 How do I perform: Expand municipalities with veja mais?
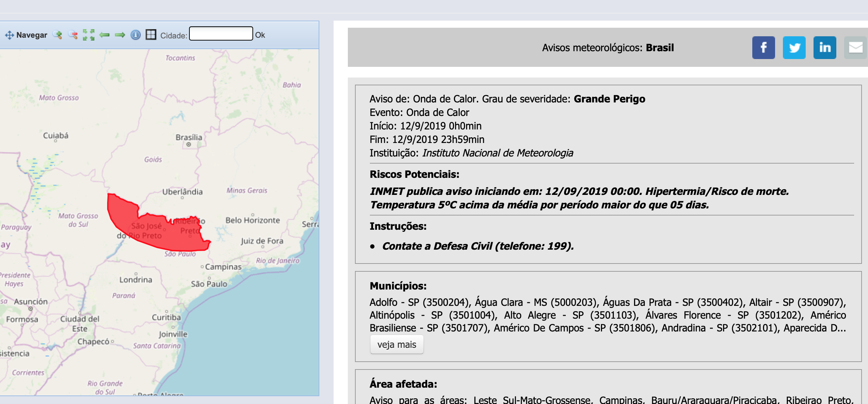[397, 345]
